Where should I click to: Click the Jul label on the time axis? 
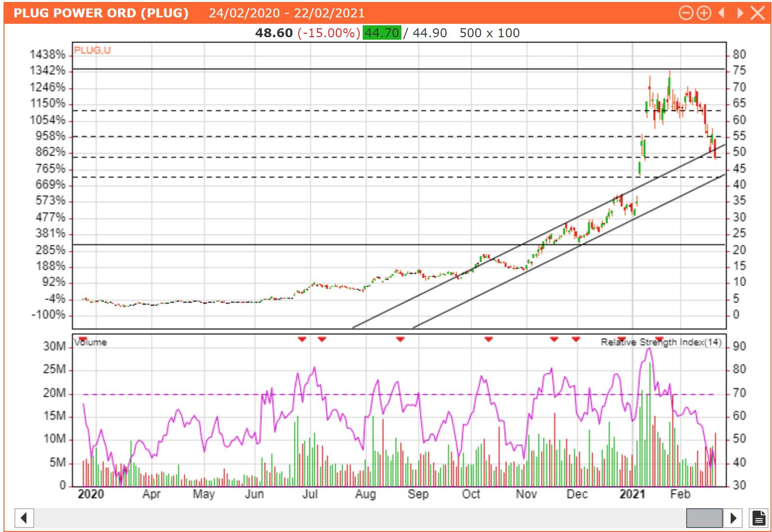pyautogui.click(x=310, y=494)
